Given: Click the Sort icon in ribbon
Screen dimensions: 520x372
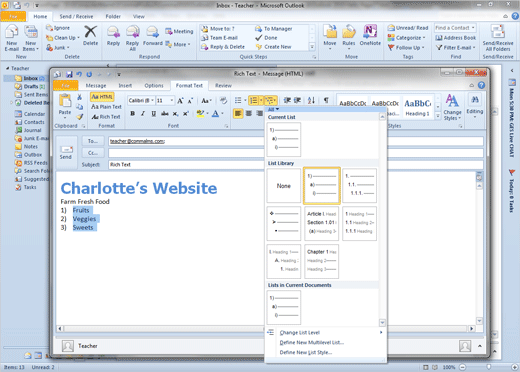Looking at the screenshot, I should pyautogui.click(x=311, y=100).
